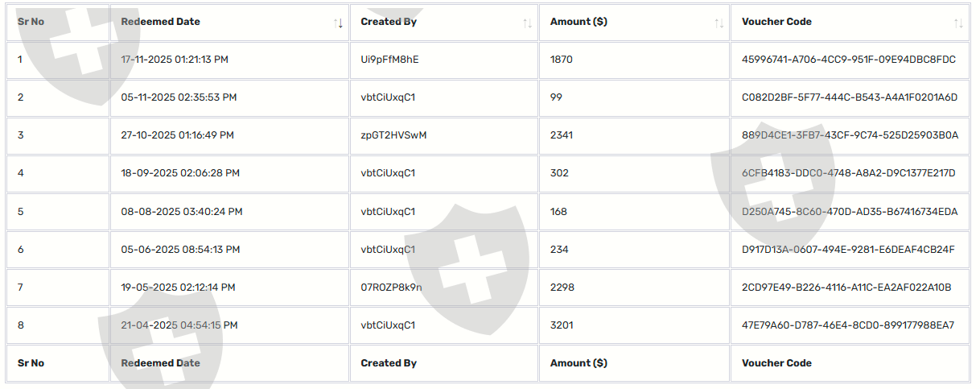Click sort arrows in Created By header
Image resolution: width=980 pixels, height=389 pixels.
tap(527, 23)
